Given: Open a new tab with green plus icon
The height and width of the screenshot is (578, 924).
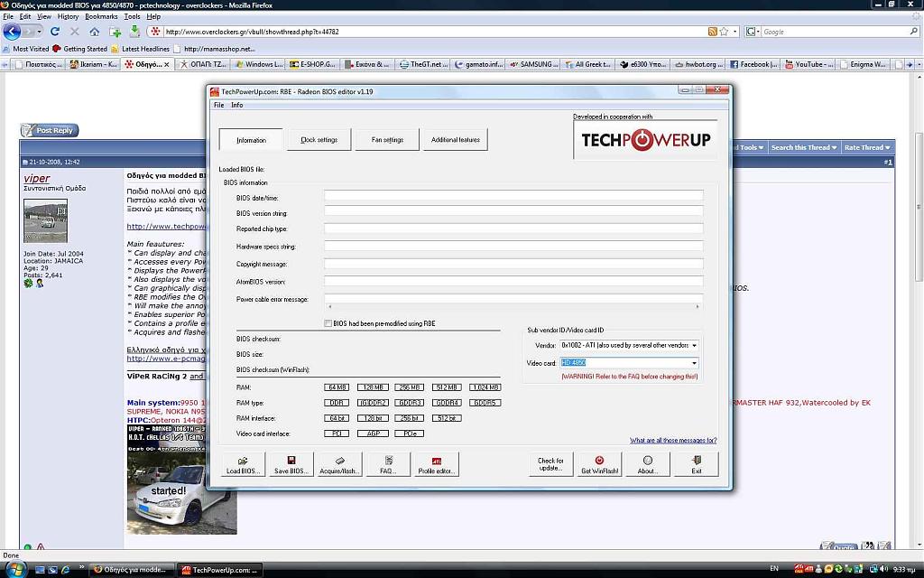Looking at the screenshot, I should click(115, 32).
